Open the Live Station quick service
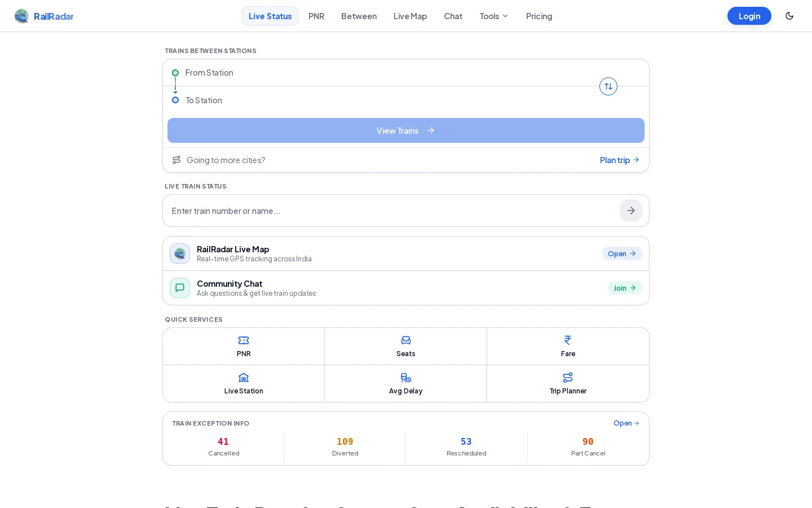This screenshot has height=508, width=812. 244,384
